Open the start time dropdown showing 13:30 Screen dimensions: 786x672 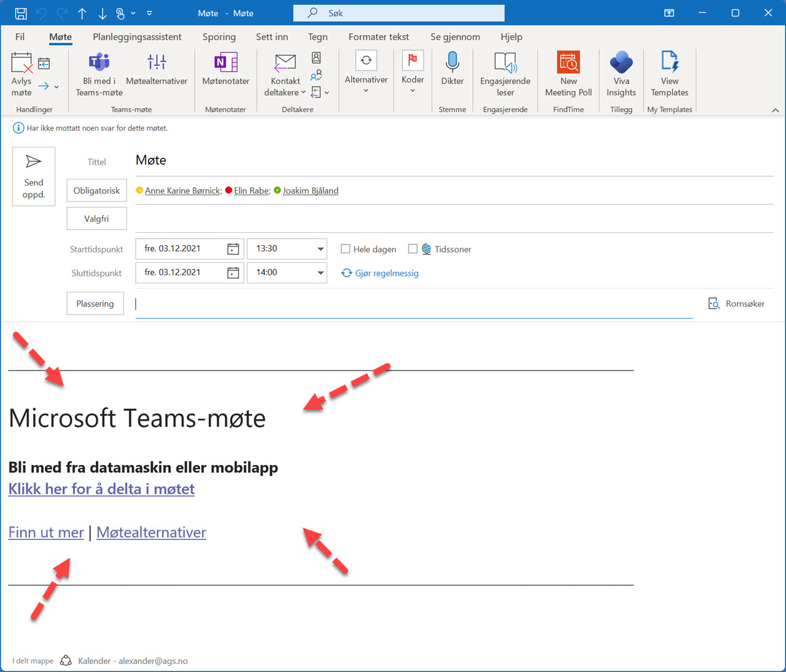[x=319, y=249]
